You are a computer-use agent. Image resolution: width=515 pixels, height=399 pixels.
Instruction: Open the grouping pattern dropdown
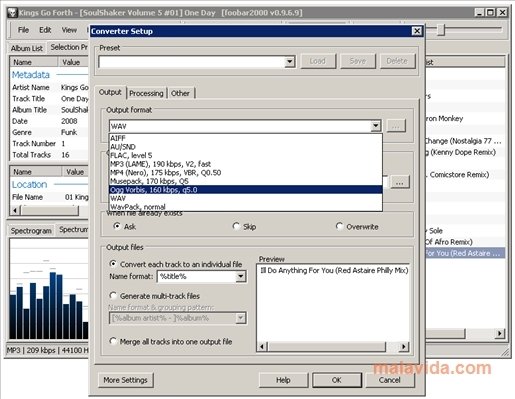click(240, 318)
